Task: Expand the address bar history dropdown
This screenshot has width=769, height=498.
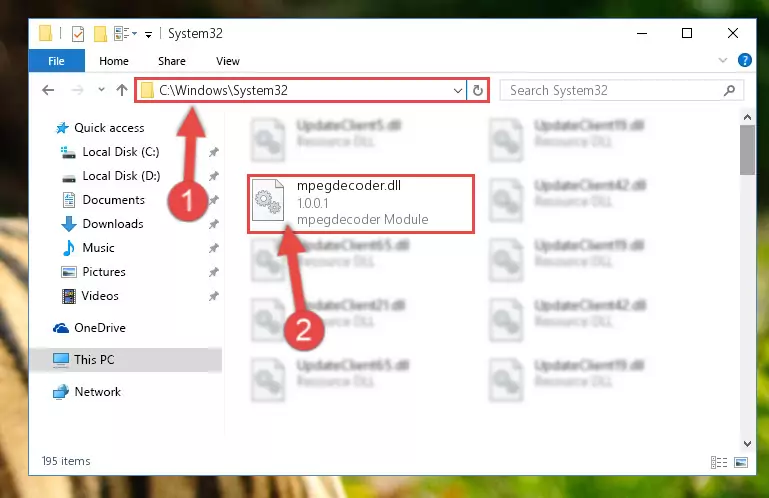Action: [458, 91]
